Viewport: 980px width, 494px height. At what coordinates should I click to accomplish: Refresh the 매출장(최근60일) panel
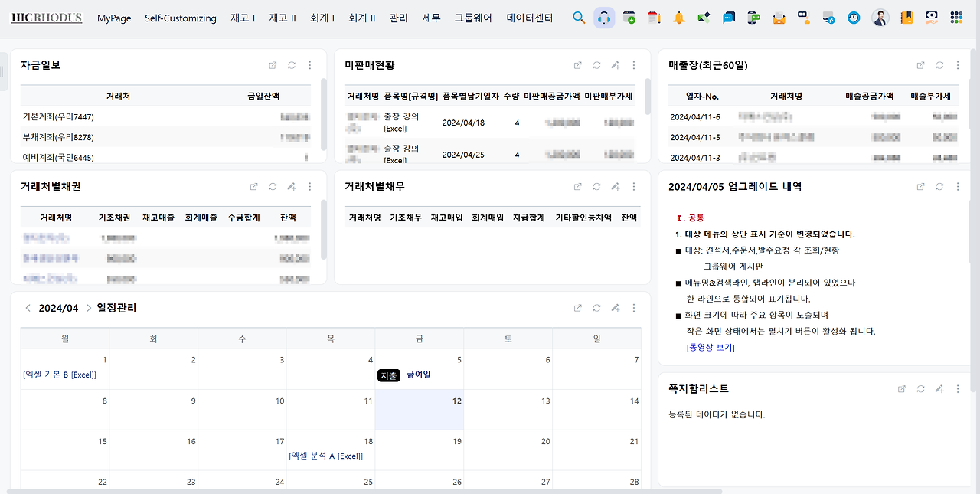(x=939, y=65)
